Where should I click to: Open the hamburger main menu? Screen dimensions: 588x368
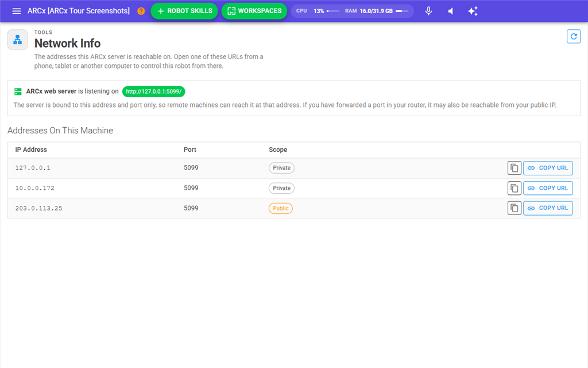(17, 11)
